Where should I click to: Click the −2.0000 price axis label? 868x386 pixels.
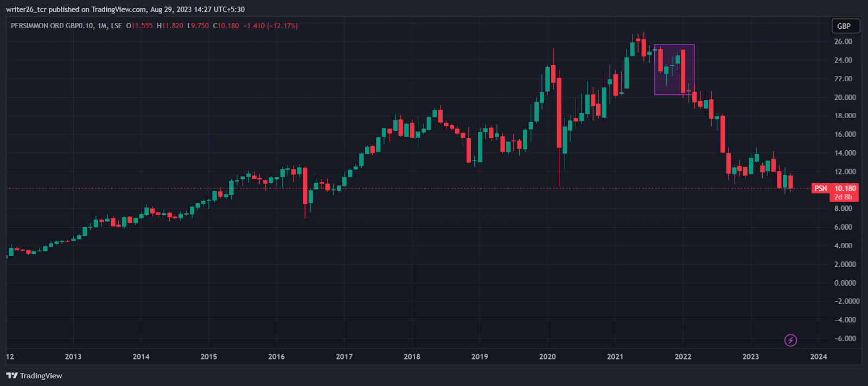[847, 301]
